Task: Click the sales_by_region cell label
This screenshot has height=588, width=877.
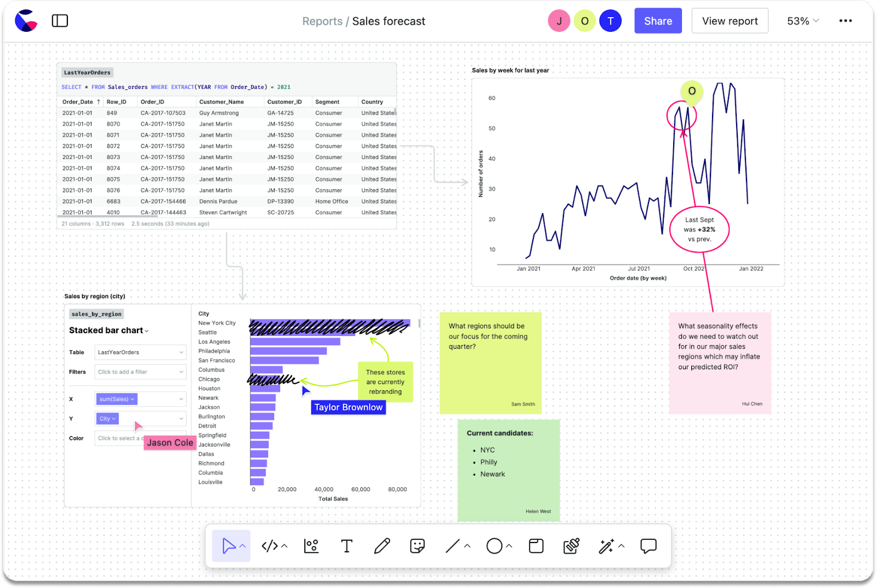Action: tap(96, 314)
